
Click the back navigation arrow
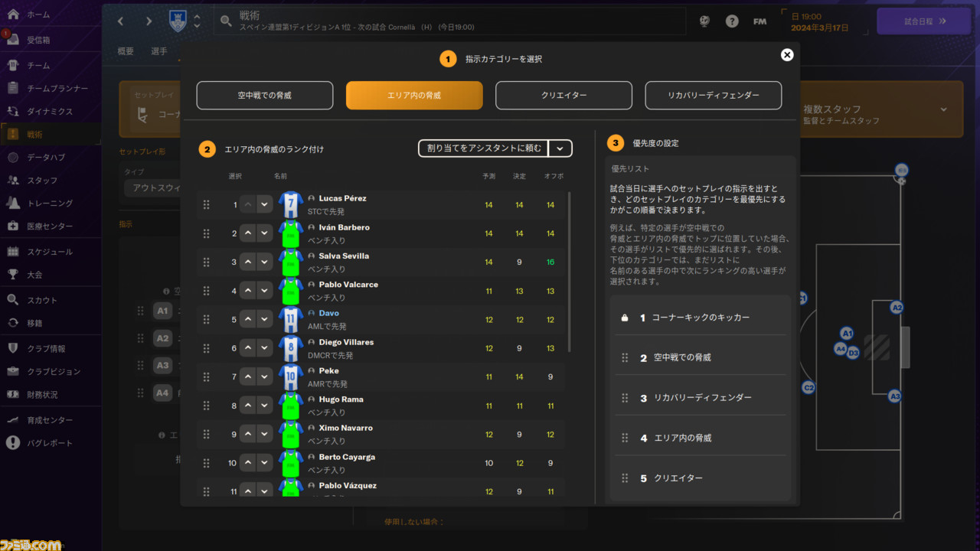click(x=121, y=21)
